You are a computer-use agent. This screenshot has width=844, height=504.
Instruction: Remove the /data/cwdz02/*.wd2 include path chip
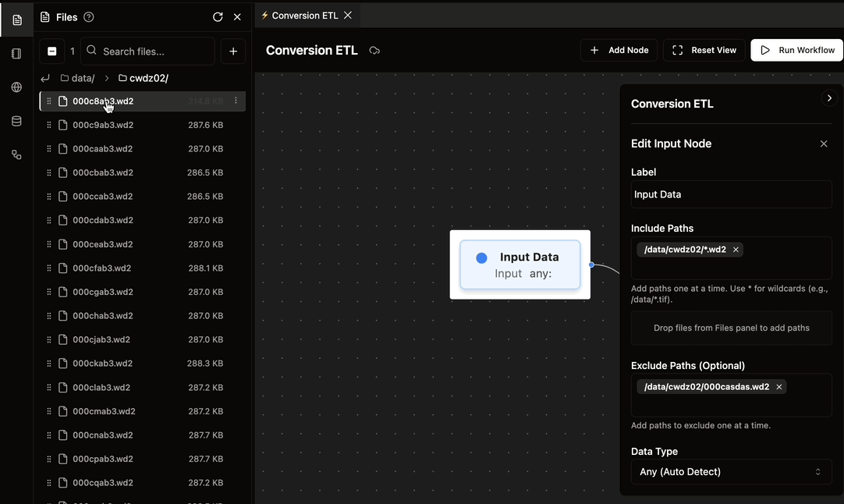tap(735, 250)
